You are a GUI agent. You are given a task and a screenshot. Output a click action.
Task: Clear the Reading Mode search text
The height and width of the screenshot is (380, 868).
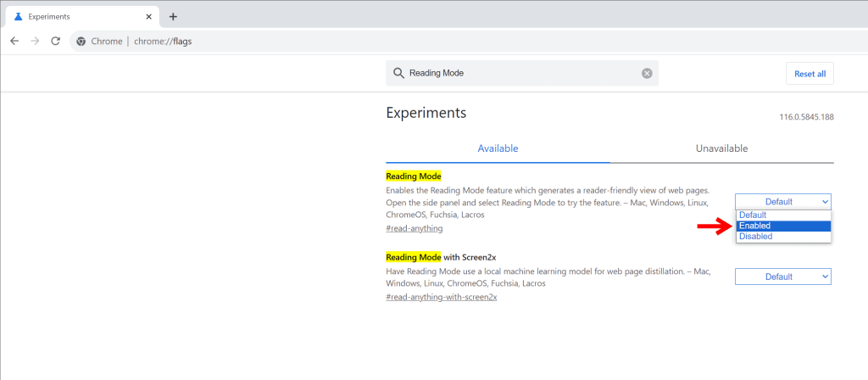(x=647, y=74)
